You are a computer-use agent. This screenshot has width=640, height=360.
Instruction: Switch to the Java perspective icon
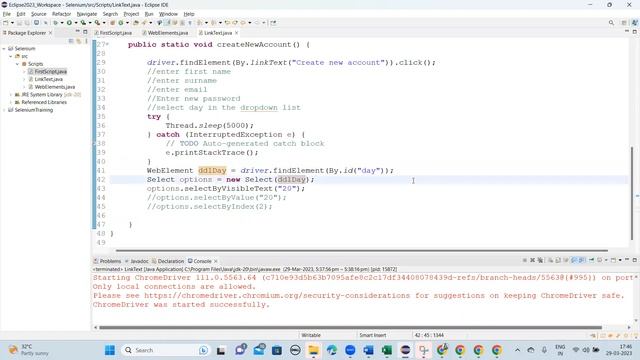coord(635,23)
